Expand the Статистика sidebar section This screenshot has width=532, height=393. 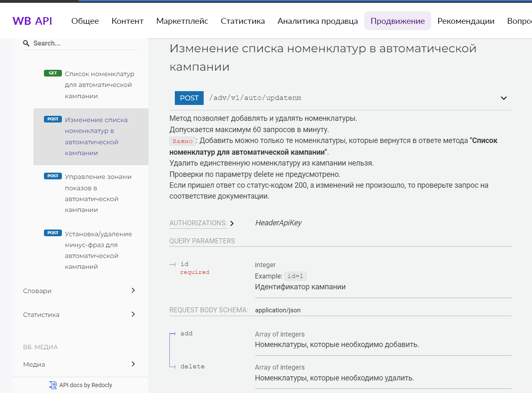(133, 314)
